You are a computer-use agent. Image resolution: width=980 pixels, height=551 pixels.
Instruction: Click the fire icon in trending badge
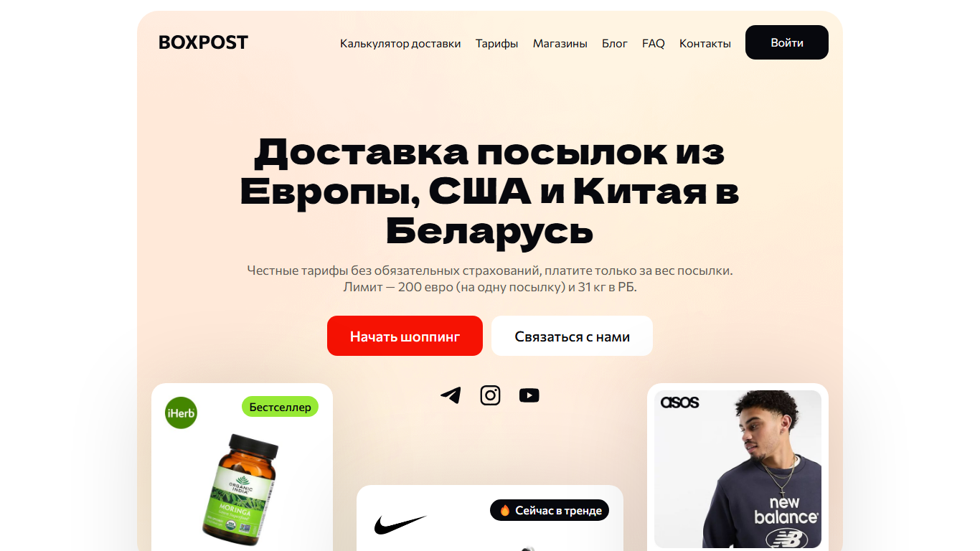click(x=504, y=511)
